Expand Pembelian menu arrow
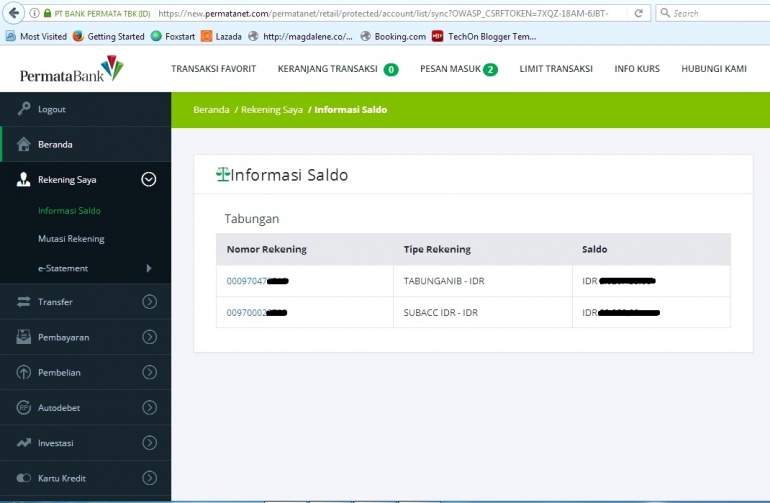This screenshot has width=770, height=503. tap(150, 372)
